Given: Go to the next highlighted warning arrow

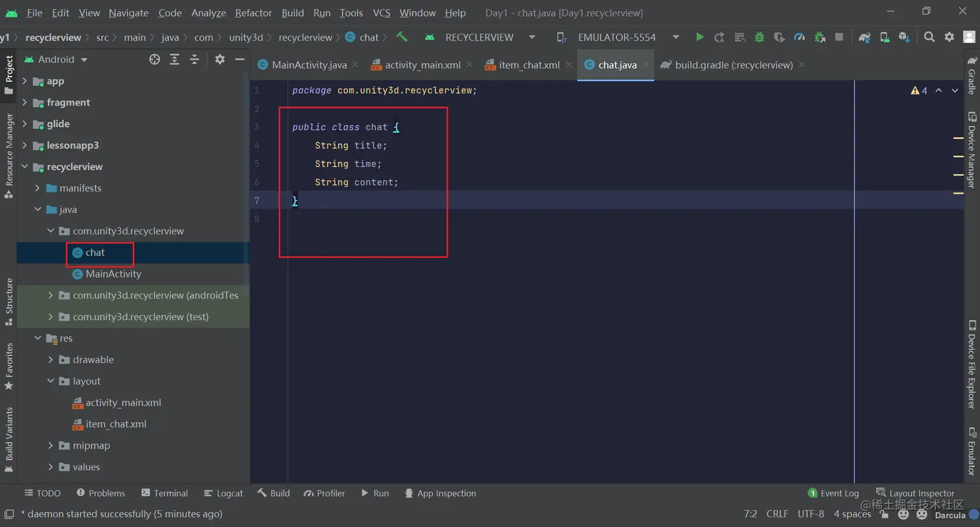Looking at the screenshot, I should click(955, 91).
